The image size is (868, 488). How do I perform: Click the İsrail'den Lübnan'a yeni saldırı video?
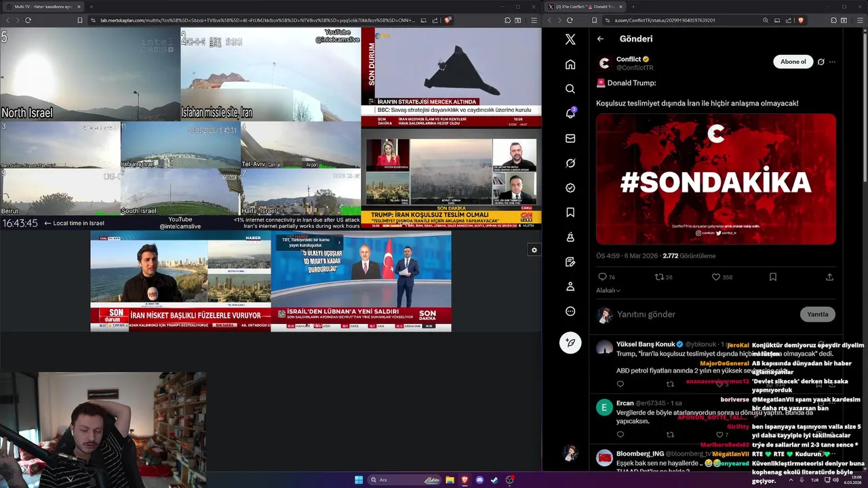click(361, 281)
